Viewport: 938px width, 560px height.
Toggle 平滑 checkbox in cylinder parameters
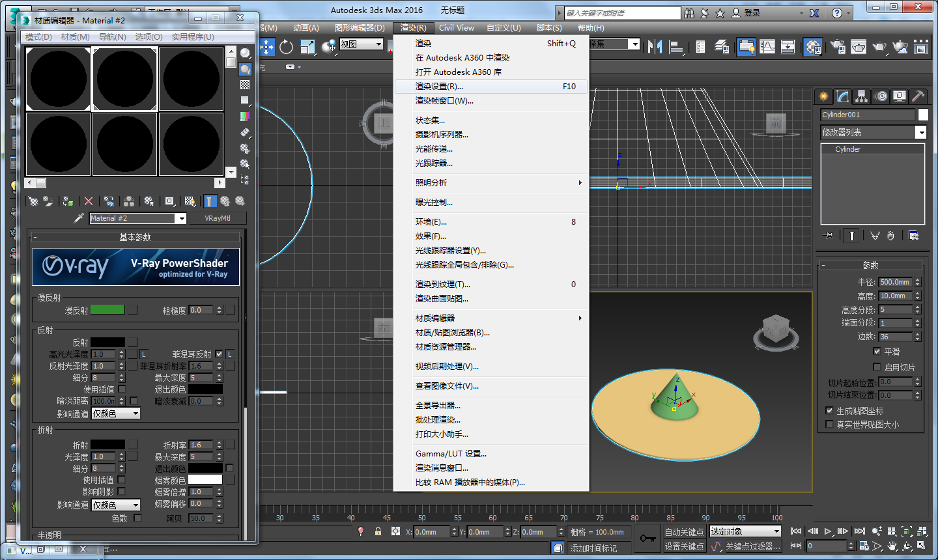(877, 351)
